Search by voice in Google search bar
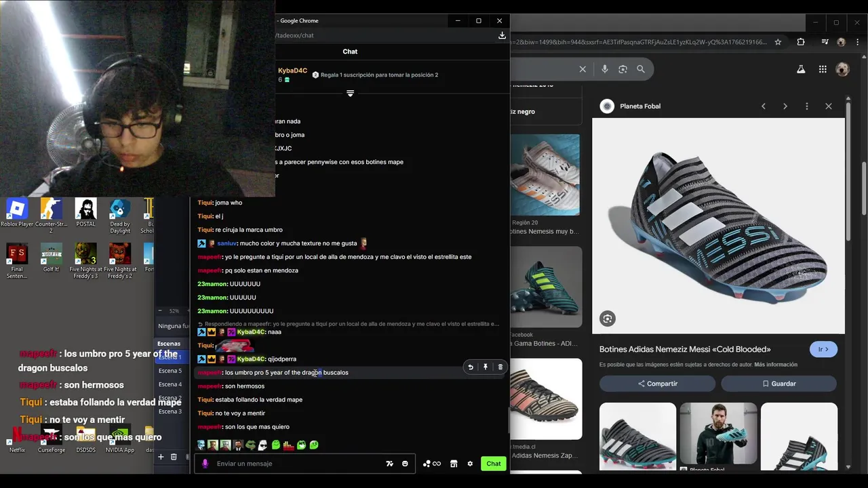The height and width of the screenshot is (488, 868). pyautogui.click(x=604, y=69)
